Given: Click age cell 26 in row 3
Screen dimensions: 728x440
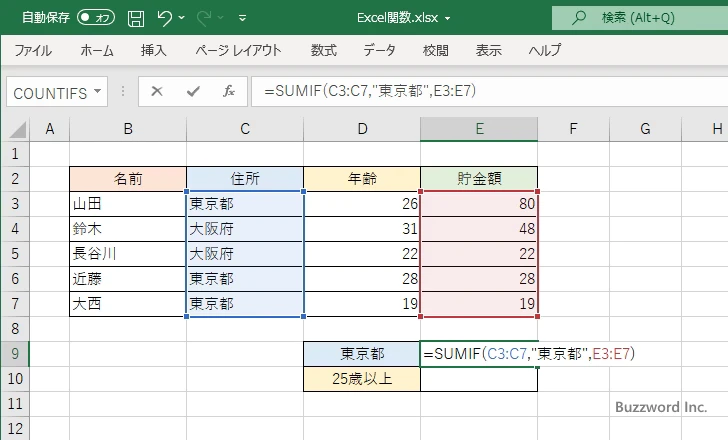Looking at the screenshot, I should 362,204.
